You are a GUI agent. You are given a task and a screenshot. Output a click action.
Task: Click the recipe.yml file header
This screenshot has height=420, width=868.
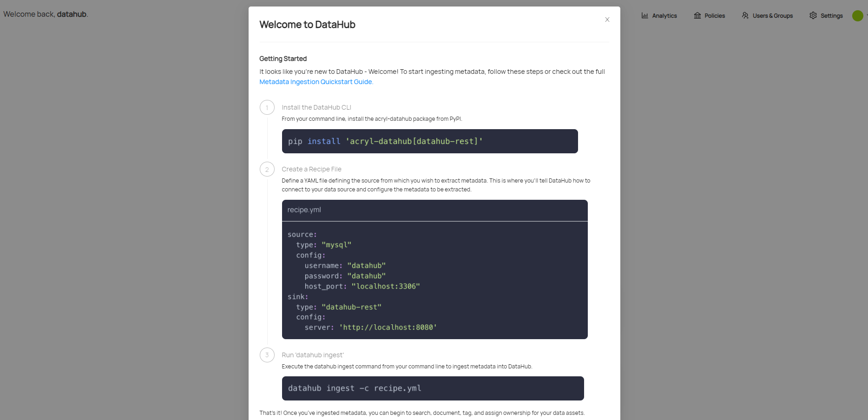(x=434, y=210)
